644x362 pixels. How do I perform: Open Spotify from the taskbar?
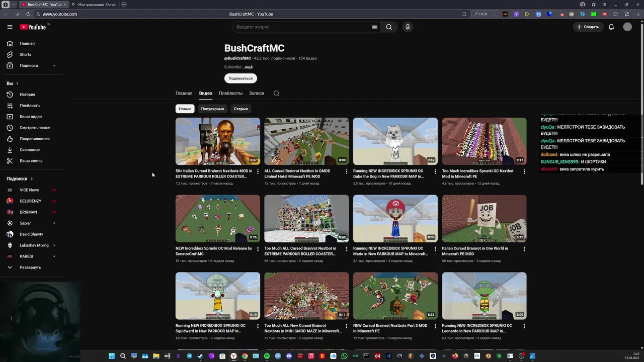tap(267, 356)
